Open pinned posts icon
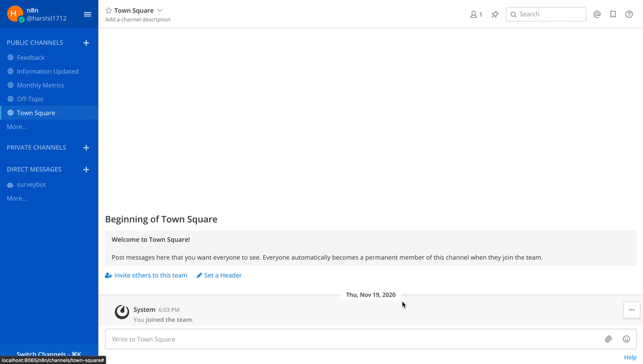The height and width of the screenshot is (364, 643). [x=495, y=14]
